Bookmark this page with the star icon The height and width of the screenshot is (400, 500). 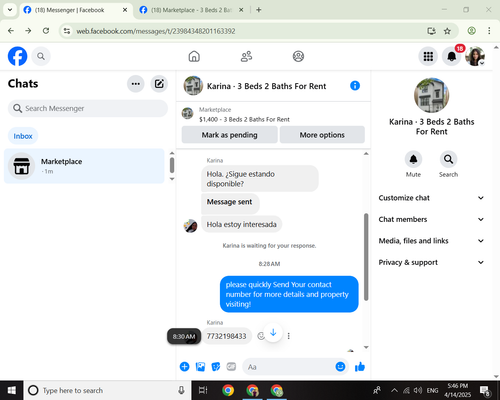(x=447, y=31)
